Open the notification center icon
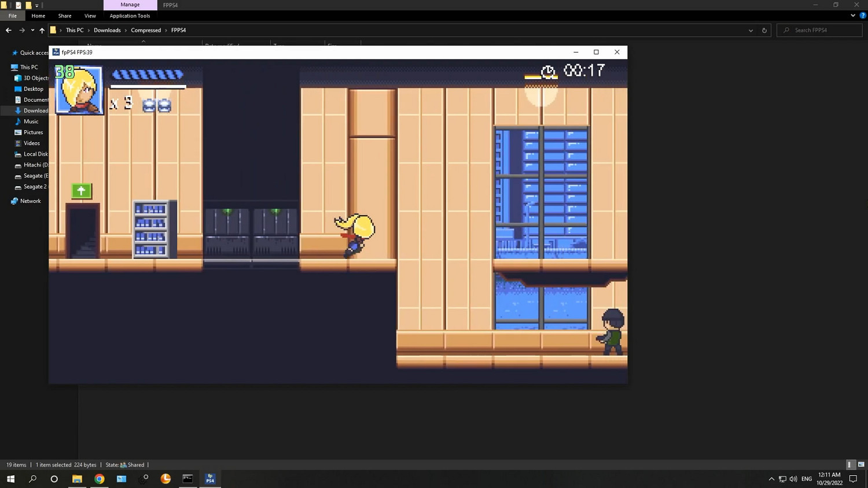 (x=853, y=479)
